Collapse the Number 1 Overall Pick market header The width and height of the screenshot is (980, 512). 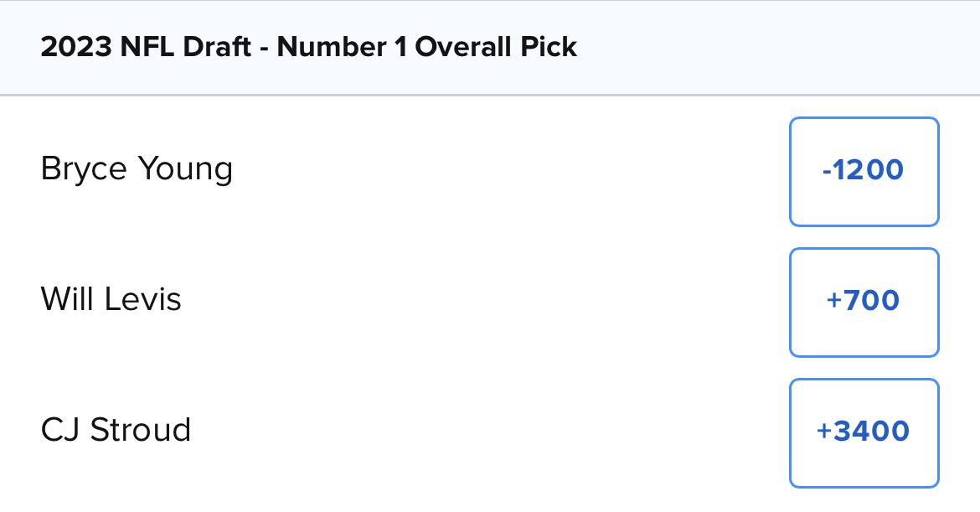[490, 48]
